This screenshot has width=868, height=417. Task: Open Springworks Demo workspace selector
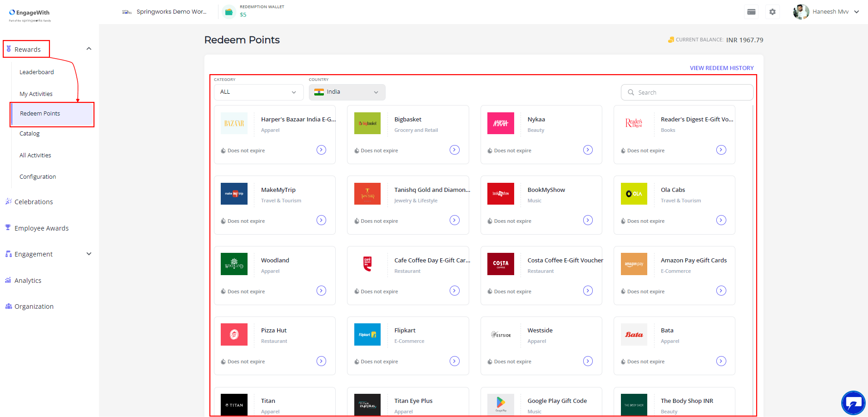(x=164, y=12)
